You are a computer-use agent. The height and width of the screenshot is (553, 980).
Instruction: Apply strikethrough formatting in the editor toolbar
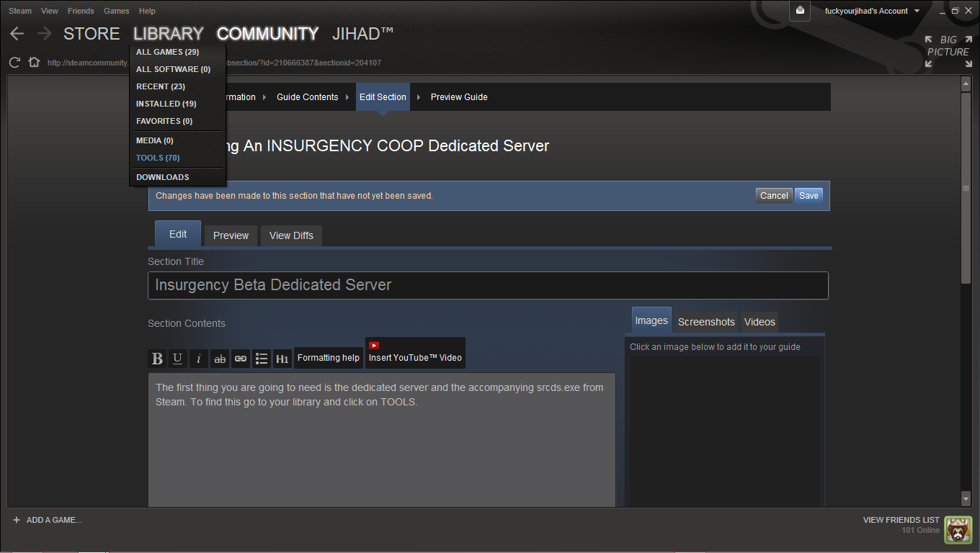[220, 359]
